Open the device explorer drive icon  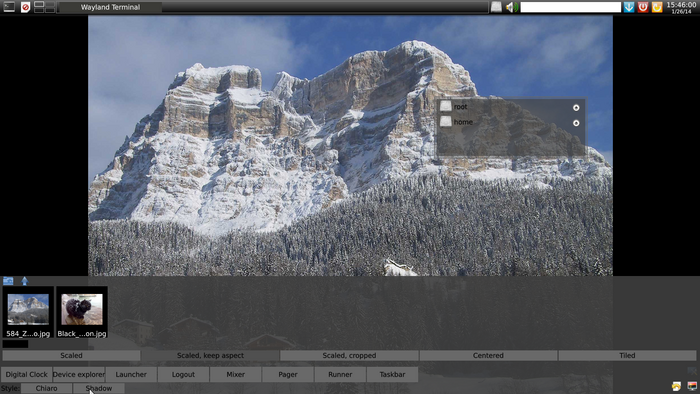pyautogui.click(x=496, y=7)
